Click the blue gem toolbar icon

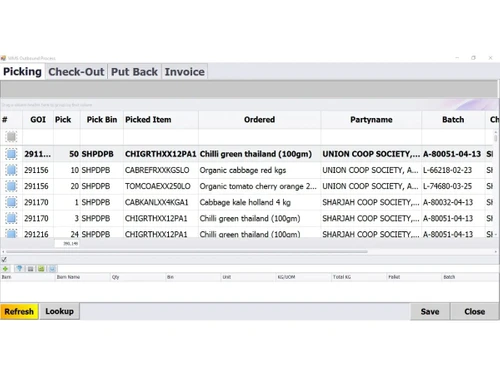(x=19, y=269)
